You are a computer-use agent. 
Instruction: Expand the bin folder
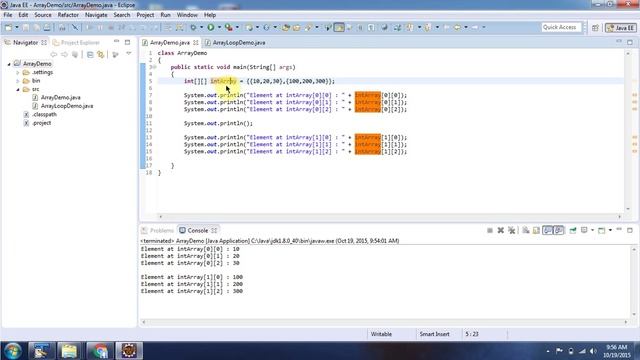click(18, 81)
